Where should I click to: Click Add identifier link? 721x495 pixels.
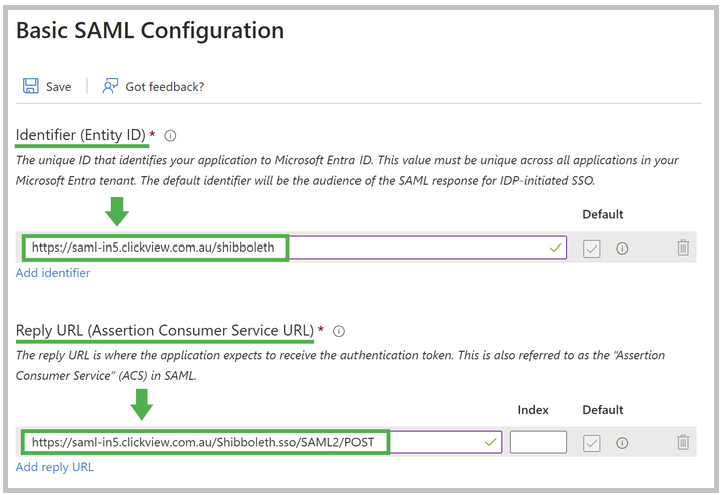(x=53, y=273)
